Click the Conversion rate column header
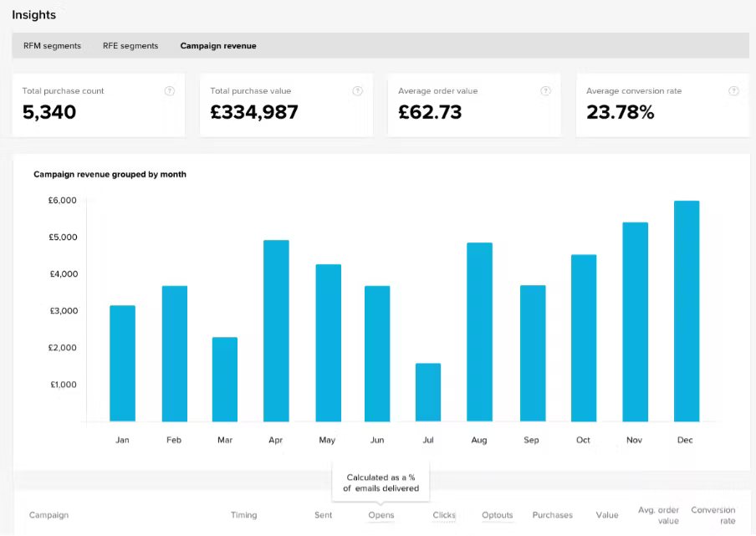The width and height of the screenshot is (756, 536). click(x=713, y=515)
